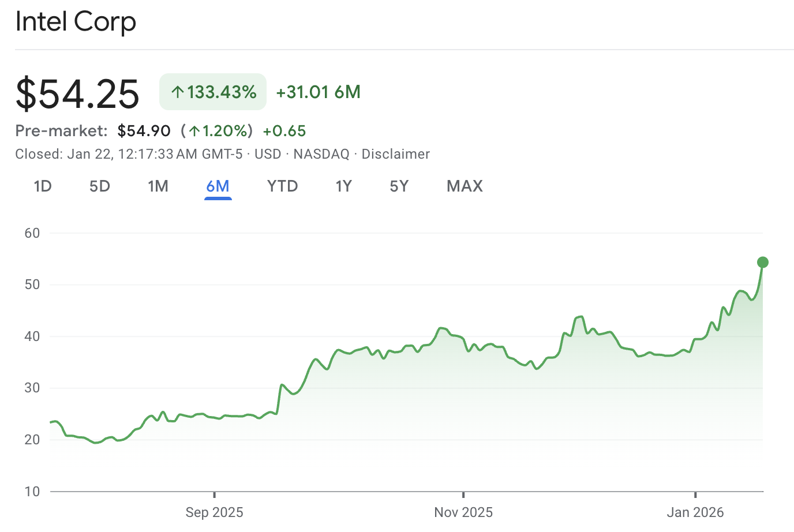This screenshot has height=532, width=794.
Task: Open the Disclaimer link
Action: pyautogui.click(x=396, y=154)
